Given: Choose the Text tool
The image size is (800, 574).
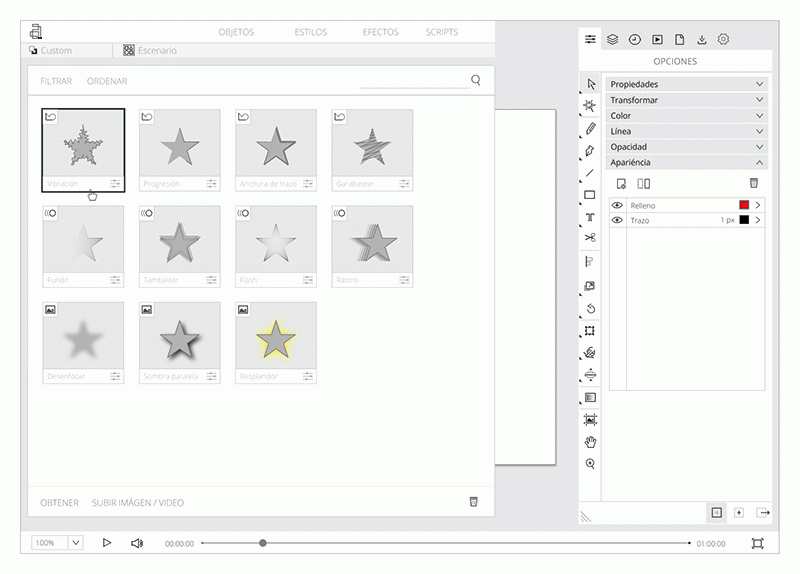Looking at the screenshot, I should pyautogui.click(x=590, y=217).
